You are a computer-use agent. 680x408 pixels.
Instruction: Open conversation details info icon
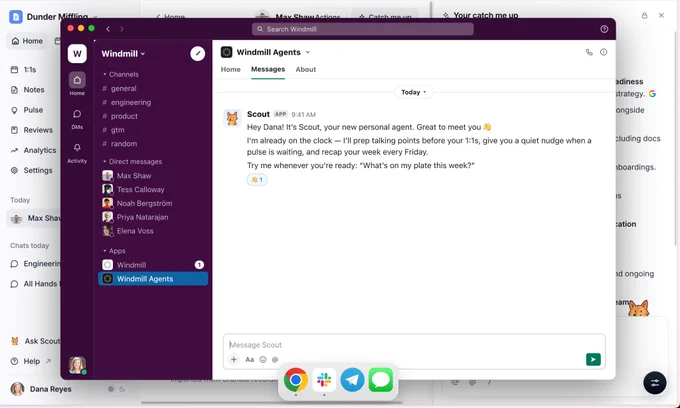point(603,52)
